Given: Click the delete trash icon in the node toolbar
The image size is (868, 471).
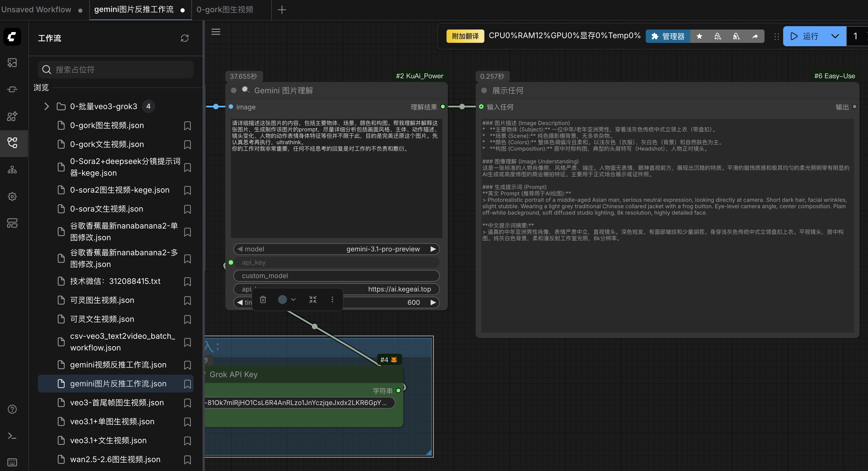Looking at the screenshot, I should coord(263,300).
